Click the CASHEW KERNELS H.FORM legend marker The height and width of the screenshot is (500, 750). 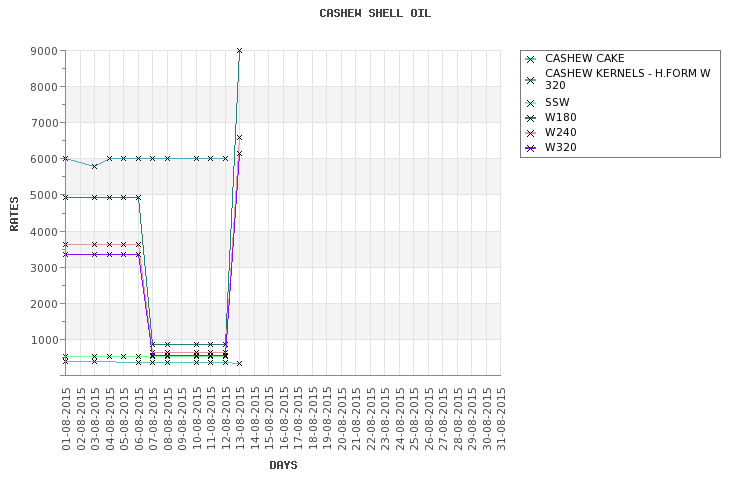530,80
